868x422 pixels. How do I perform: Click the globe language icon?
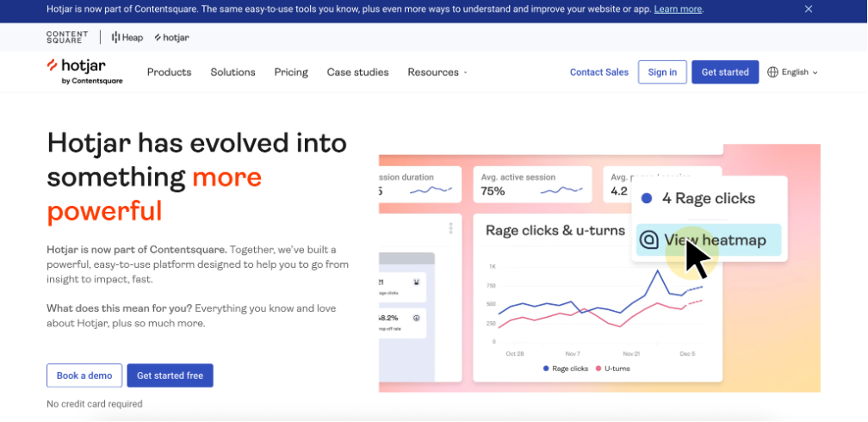tap(772, 72)
